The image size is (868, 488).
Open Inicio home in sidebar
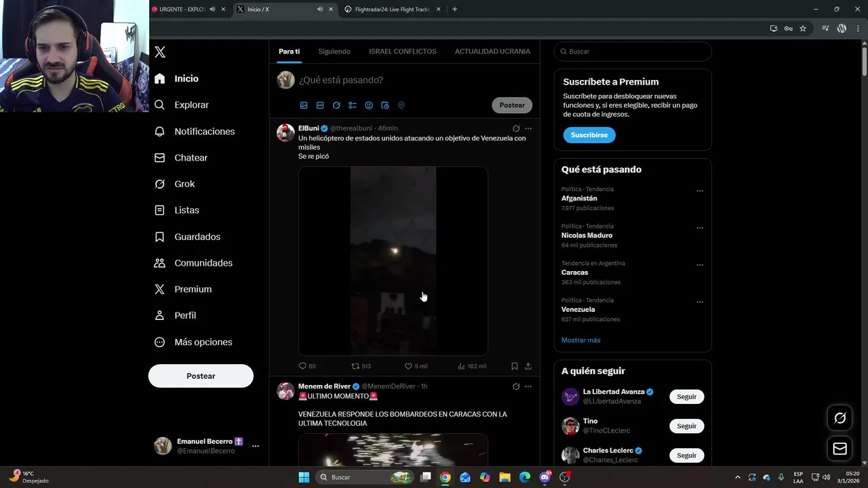(x=176, y=79)
